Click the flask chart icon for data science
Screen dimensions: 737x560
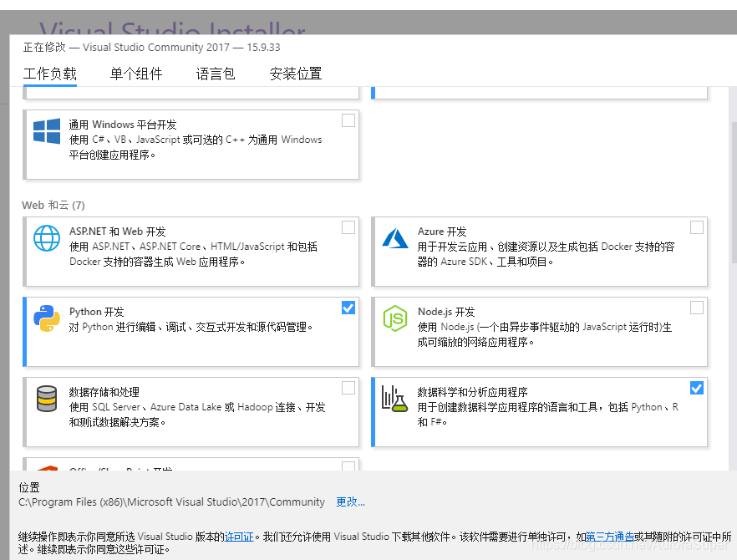click(394, 399)
